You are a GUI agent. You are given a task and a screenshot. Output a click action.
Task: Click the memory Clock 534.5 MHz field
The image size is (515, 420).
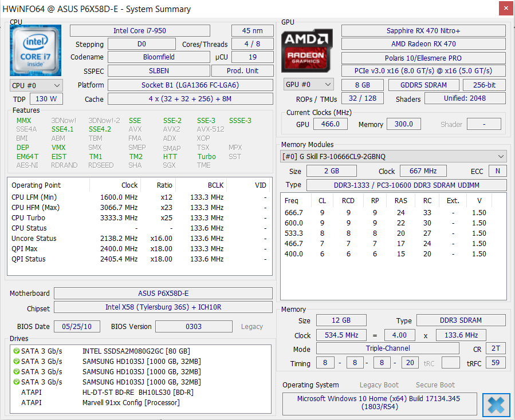coord(341,335)
